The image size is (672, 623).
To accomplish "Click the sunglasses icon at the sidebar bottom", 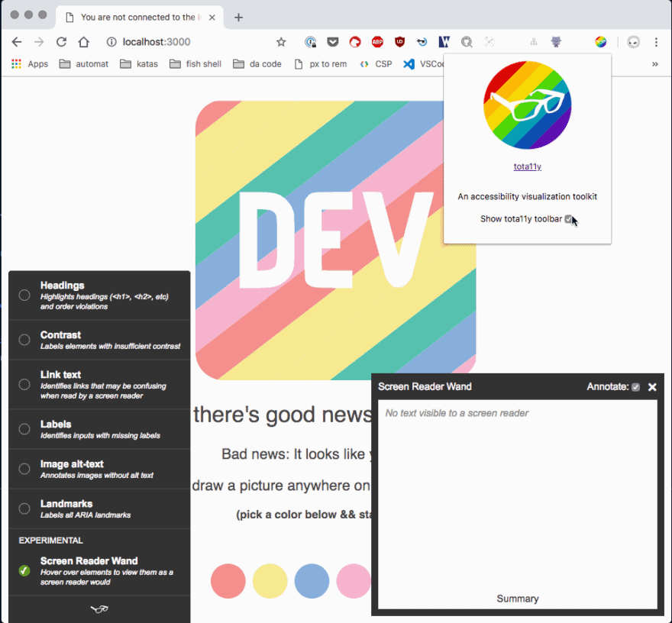I will pos(99,609).
